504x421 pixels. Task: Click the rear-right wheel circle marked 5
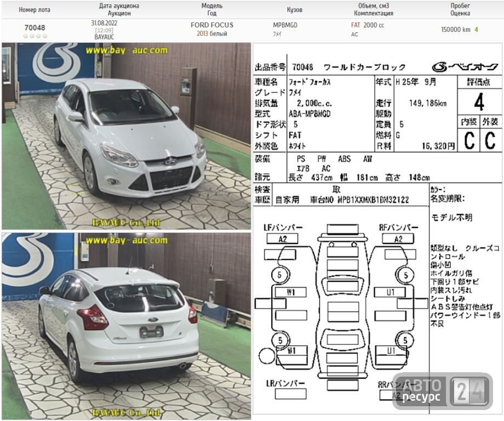click(x=405, y=340)
